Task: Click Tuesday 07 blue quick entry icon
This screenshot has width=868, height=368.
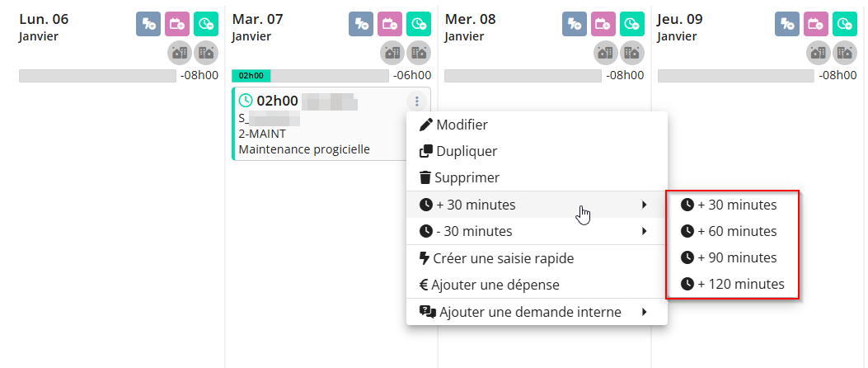Action: (x=361, y=25)
